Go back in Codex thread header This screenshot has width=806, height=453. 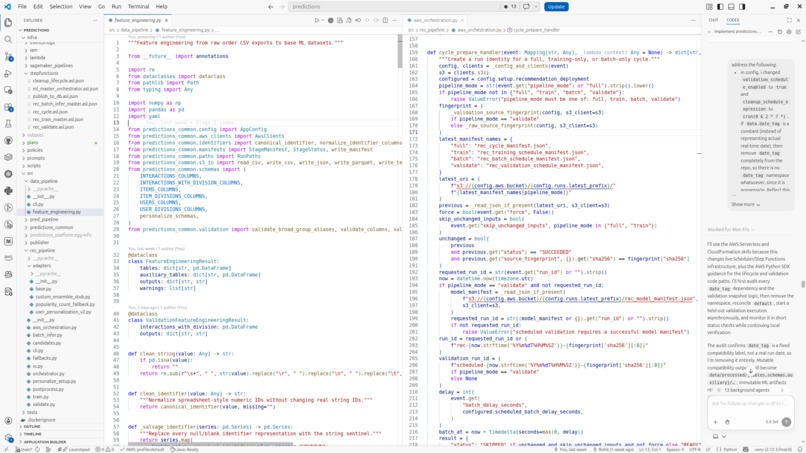(710, 31)
